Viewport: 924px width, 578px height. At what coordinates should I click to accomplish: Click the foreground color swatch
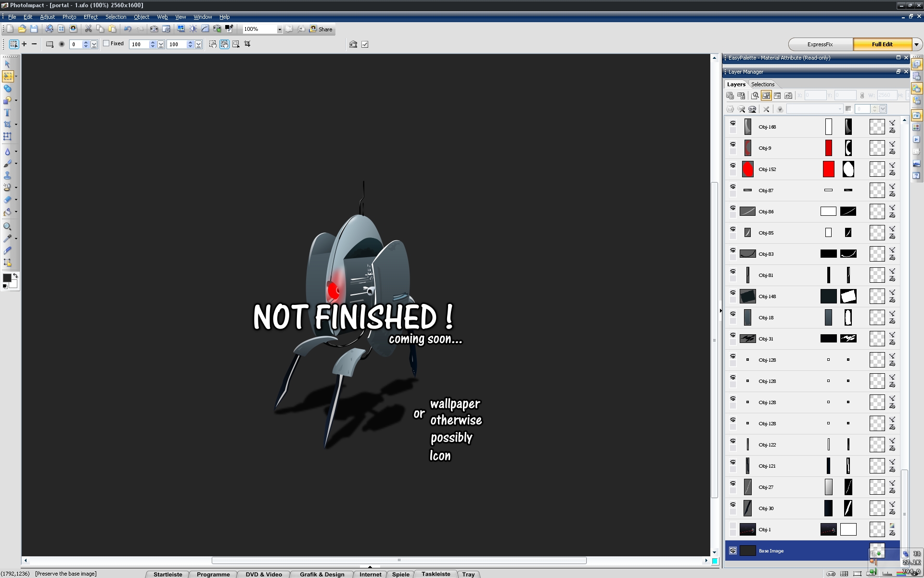[x=7, y=278]
